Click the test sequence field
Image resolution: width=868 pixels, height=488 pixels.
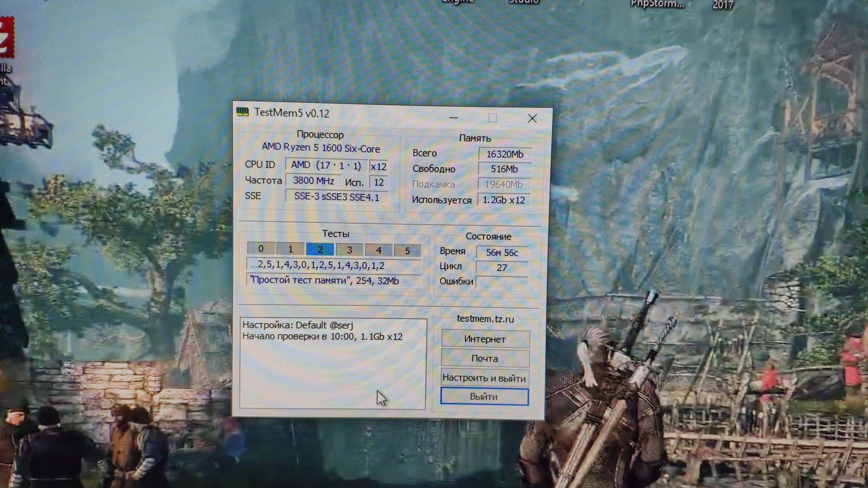334,265
